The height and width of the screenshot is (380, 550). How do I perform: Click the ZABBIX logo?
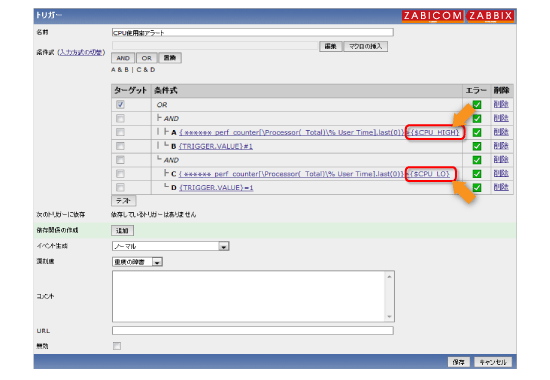[x=490, y=16]
